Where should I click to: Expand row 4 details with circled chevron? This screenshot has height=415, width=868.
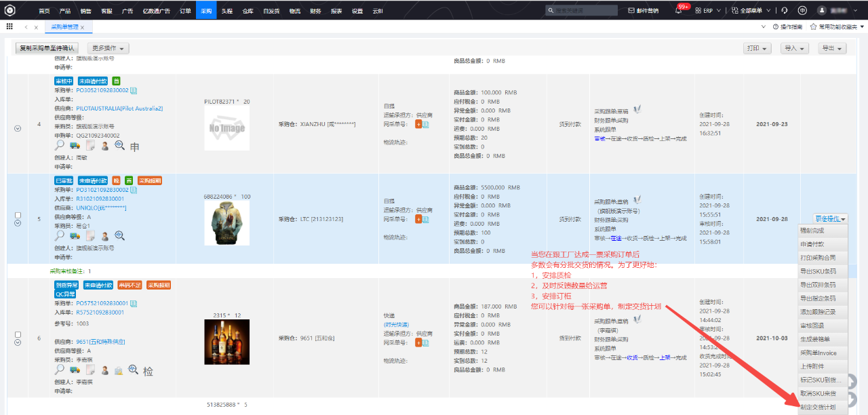pyautogui.click(x=18, y=128)
